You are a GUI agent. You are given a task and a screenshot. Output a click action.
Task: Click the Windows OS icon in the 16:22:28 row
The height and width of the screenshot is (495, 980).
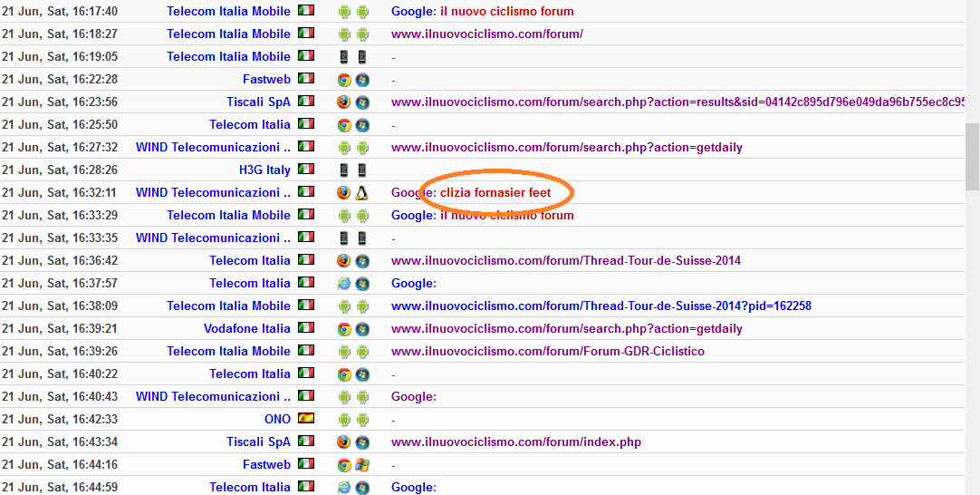coord(362,80)
